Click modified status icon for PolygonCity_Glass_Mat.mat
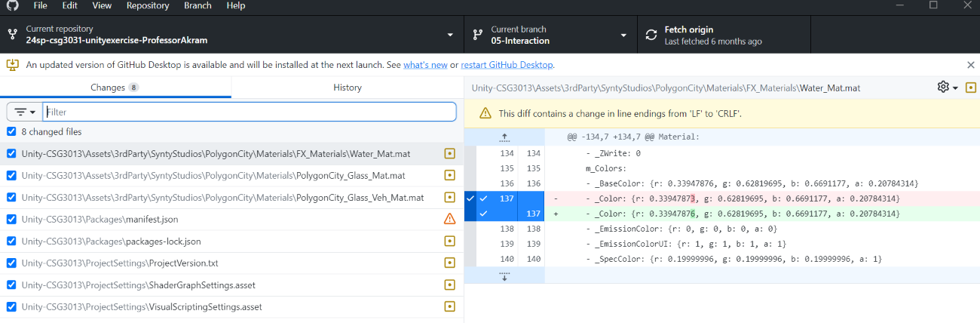980x323 pixels. point(450,175)
